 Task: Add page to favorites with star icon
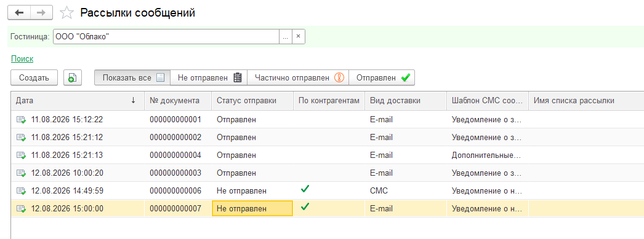pos(66,13)
